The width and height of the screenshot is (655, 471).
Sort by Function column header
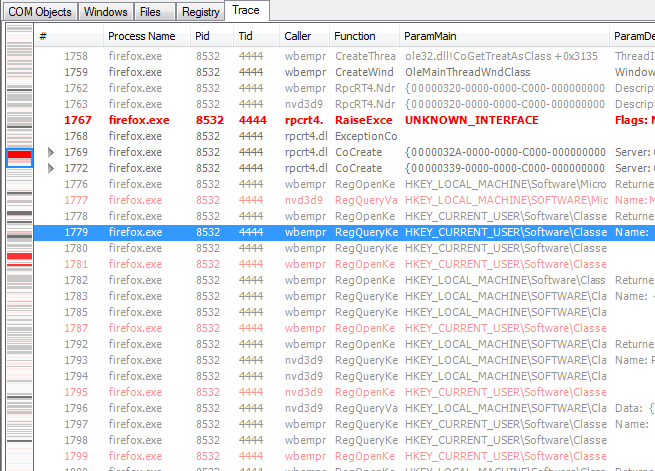pyautogui.click(x=364, y=36)
